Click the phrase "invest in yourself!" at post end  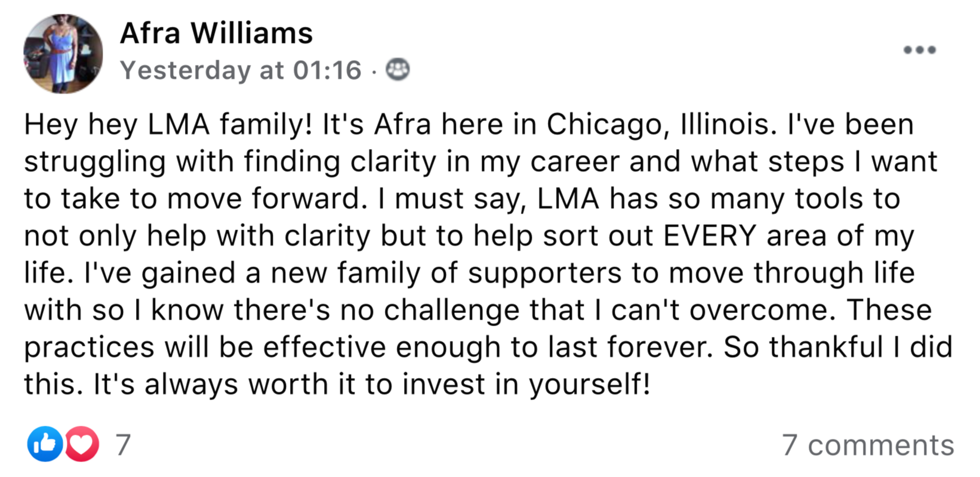pos(525,384)
